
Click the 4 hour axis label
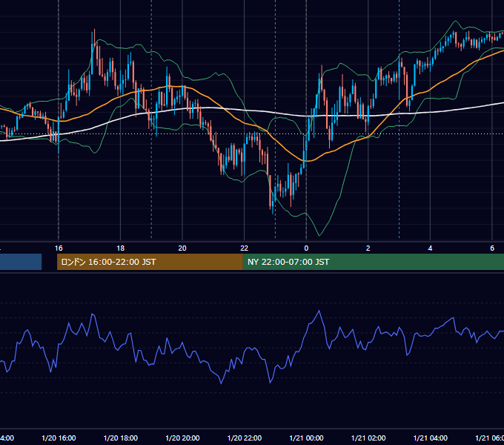(x=430, y=248)
